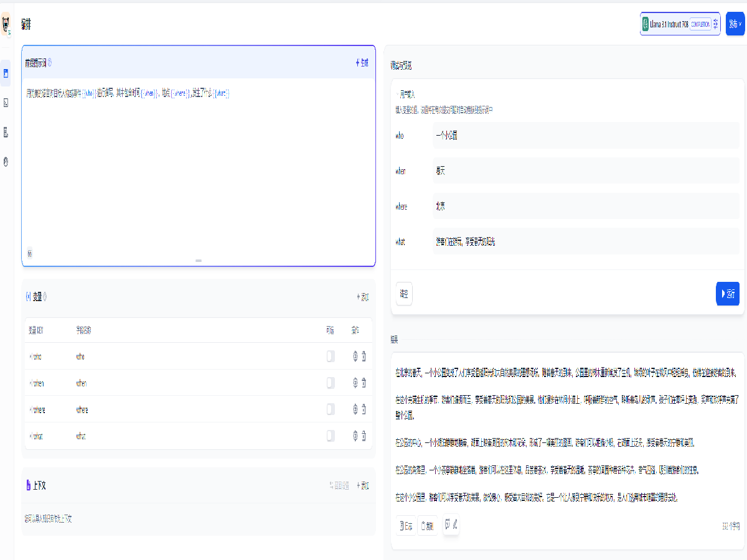Open the API access sidebar icon
747x560 pixels.
pyautogui.click(x=6, y=103)
